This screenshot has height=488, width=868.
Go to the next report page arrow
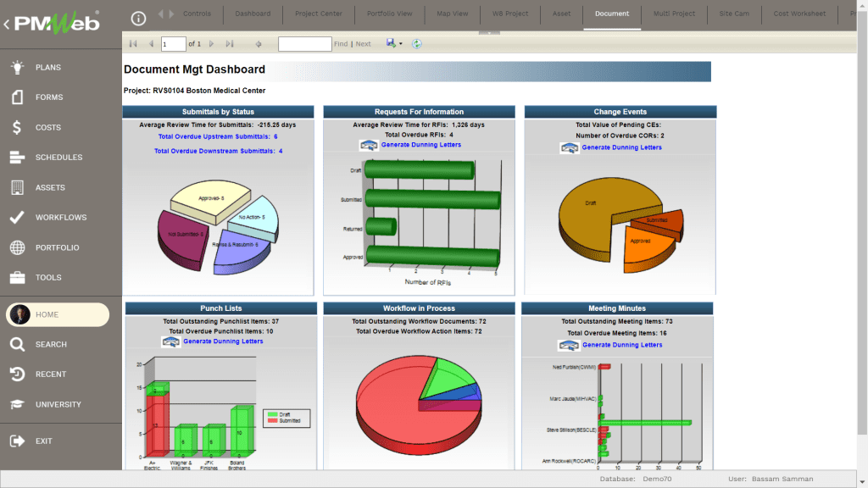coord(211,44)
